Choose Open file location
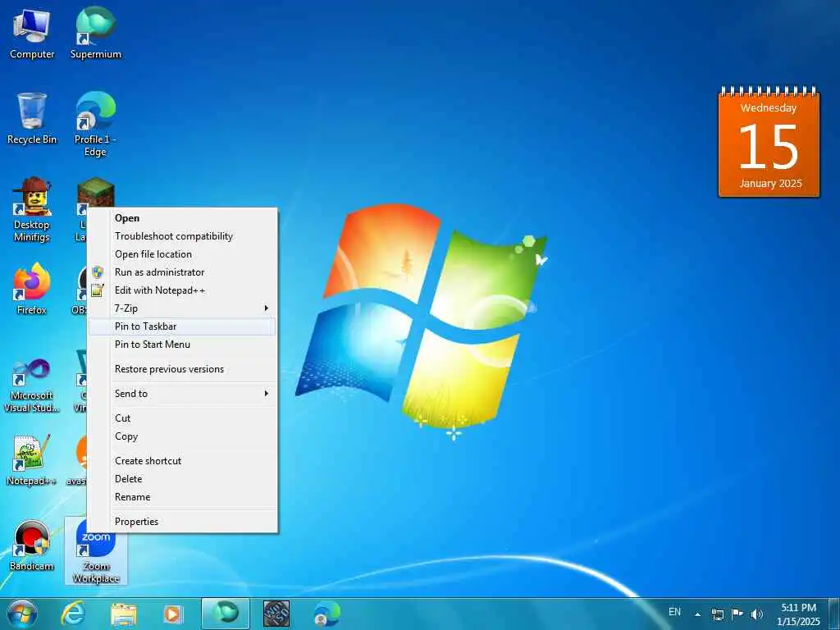The height and width of the screenshot is (630, 840). point(182,254)
